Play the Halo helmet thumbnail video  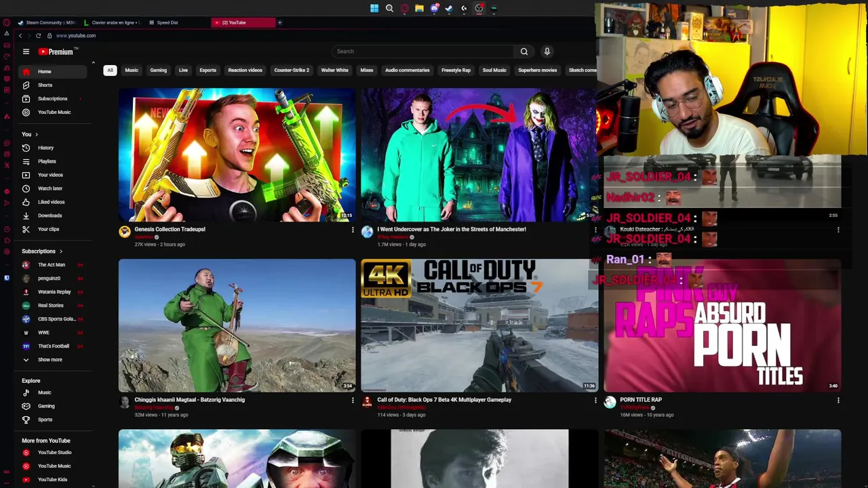point(237,458)
